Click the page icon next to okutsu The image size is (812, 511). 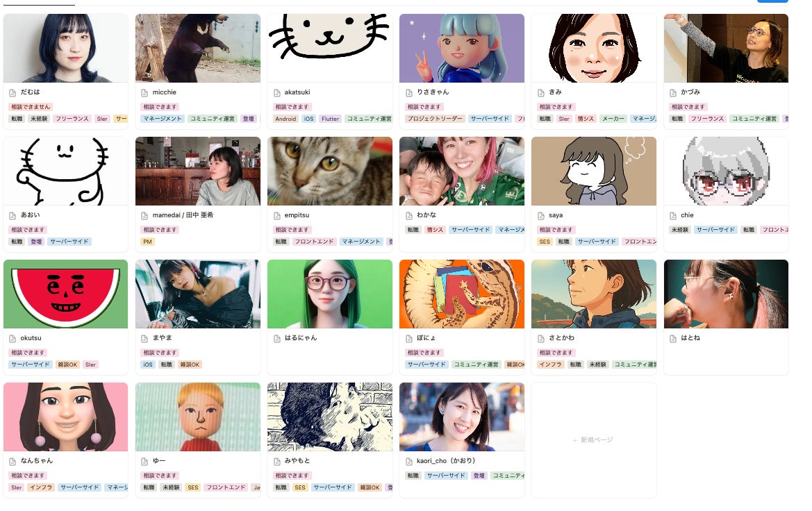click(13, 339)
